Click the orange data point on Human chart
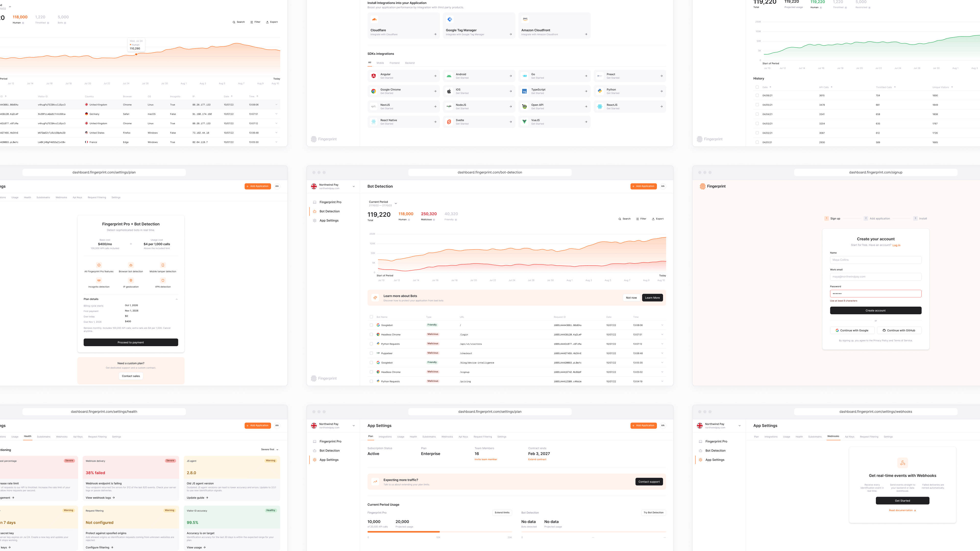The width and height of the screenshot is (980, 551). point(136,54)
